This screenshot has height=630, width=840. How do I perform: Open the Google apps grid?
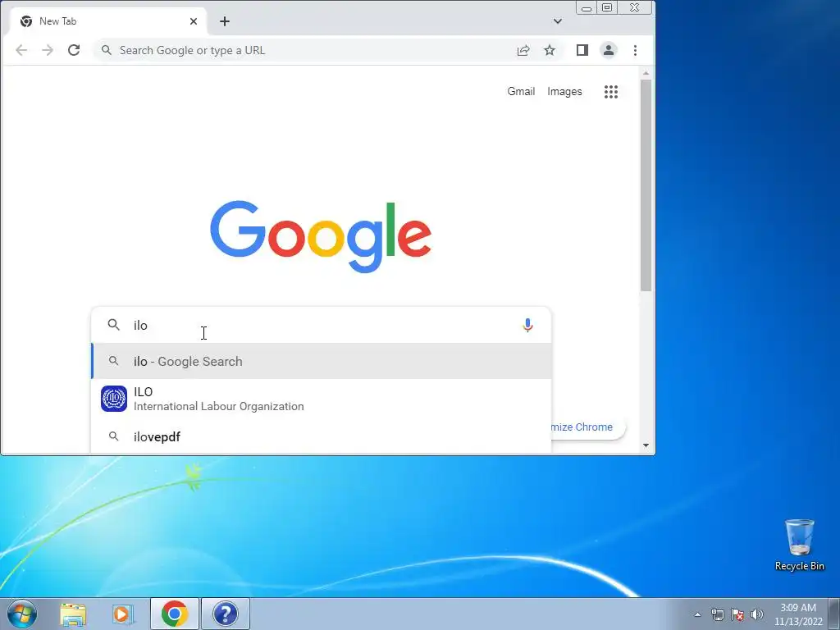[x=611, y=92]
